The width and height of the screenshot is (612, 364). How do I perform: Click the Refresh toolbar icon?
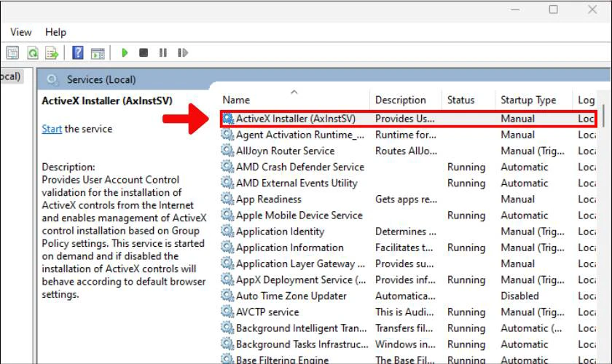click(x=33, y=52)
